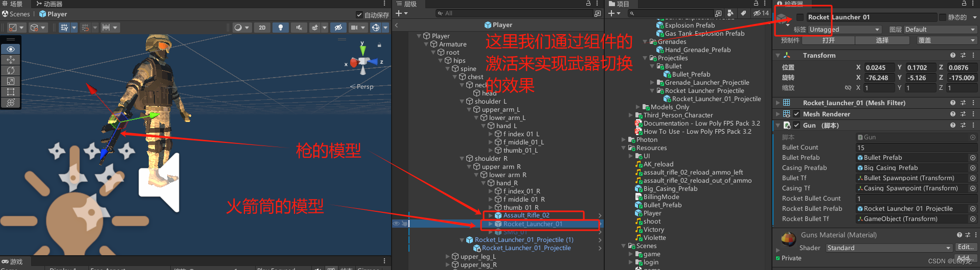
Task: Click the object name field Rocket Launcher 01
Action: [871, 17]
